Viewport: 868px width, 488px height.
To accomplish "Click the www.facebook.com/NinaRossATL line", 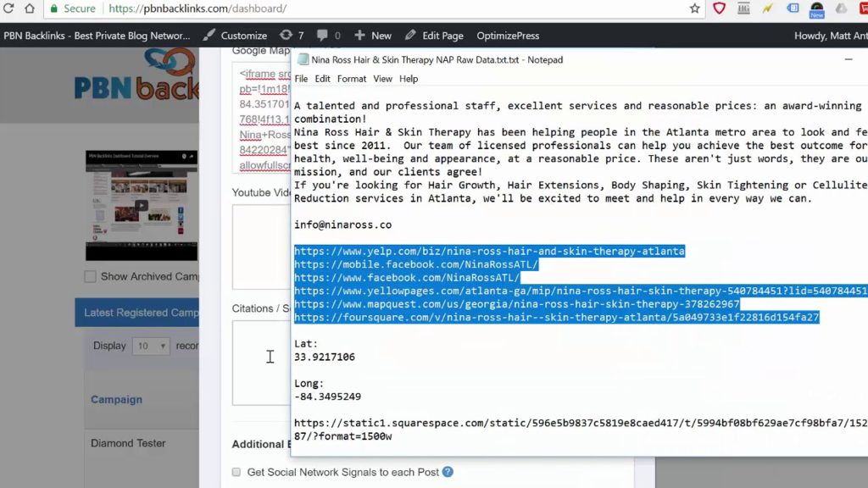I will (x=407, y=278).
